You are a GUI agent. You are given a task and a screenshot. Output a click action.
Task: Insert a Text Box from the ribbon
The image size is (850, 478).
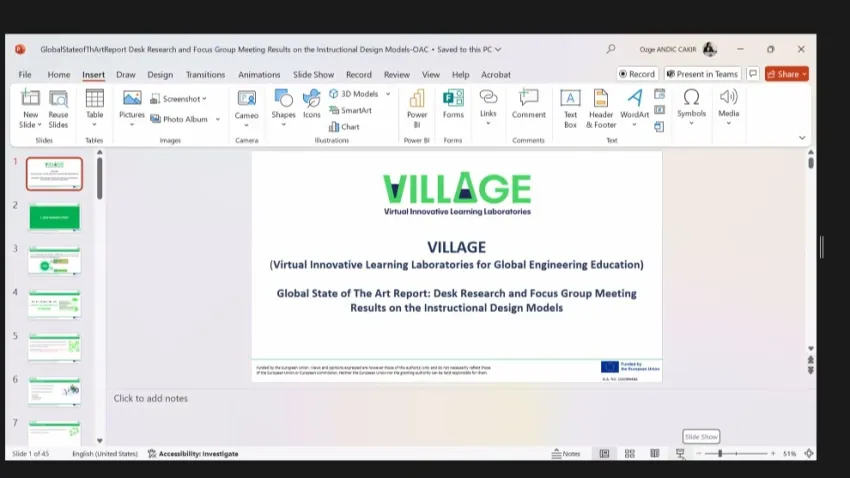coord(570,104)
